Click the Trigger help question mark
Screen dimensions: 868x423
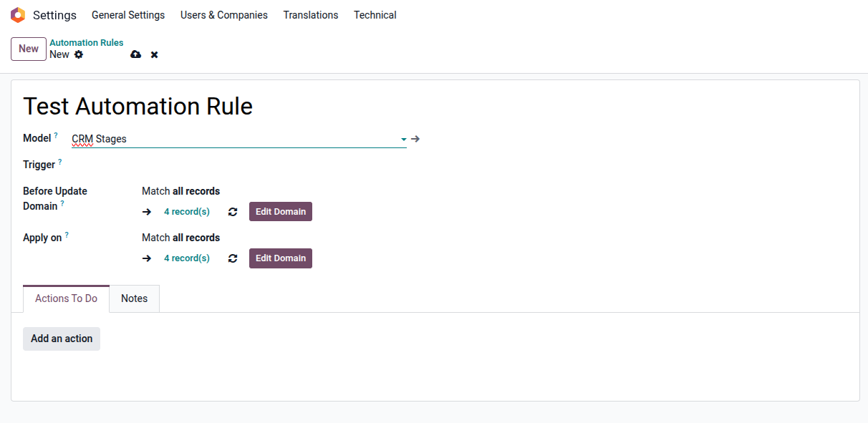(60, 162)
